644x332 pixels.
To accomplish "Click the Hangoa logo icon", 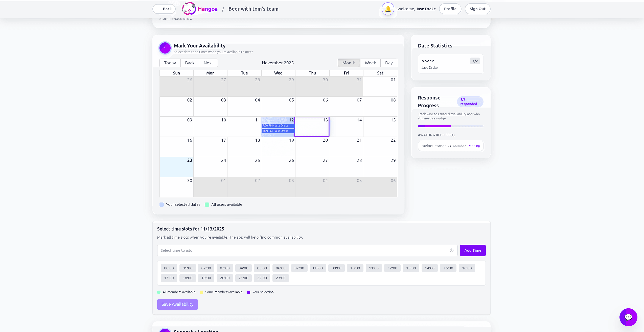I will 189,9.
